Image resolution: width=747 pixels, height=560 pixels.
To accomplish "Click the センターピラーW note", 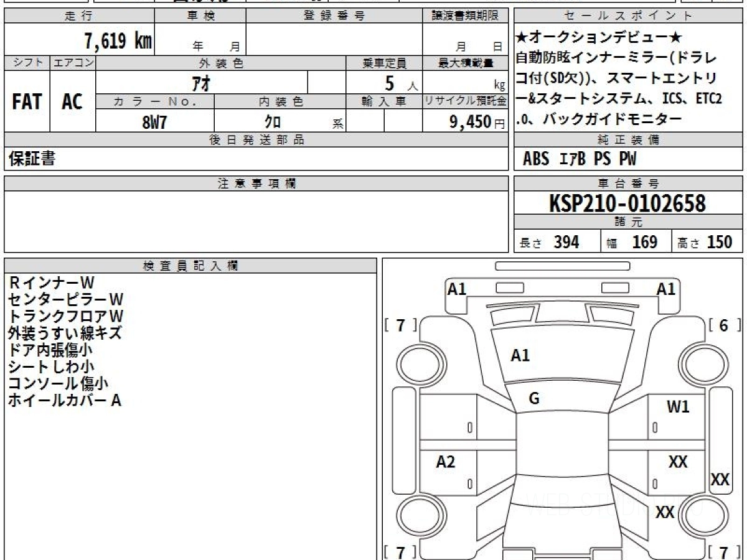I will click(66, 300).
